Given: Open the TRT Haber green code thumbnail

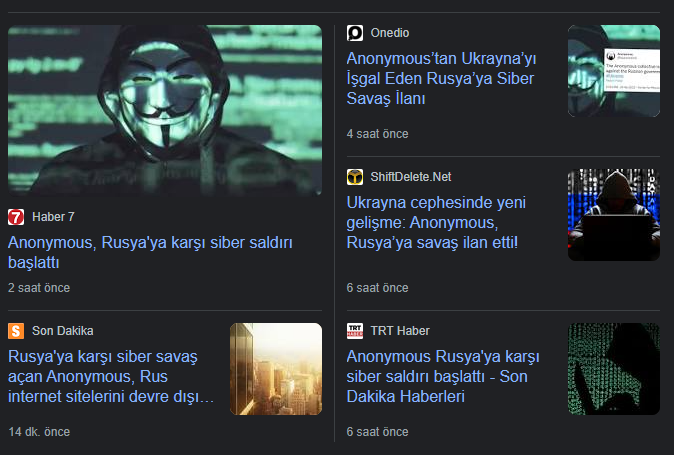Looking at the screenshot, I should tap(614, 369).
